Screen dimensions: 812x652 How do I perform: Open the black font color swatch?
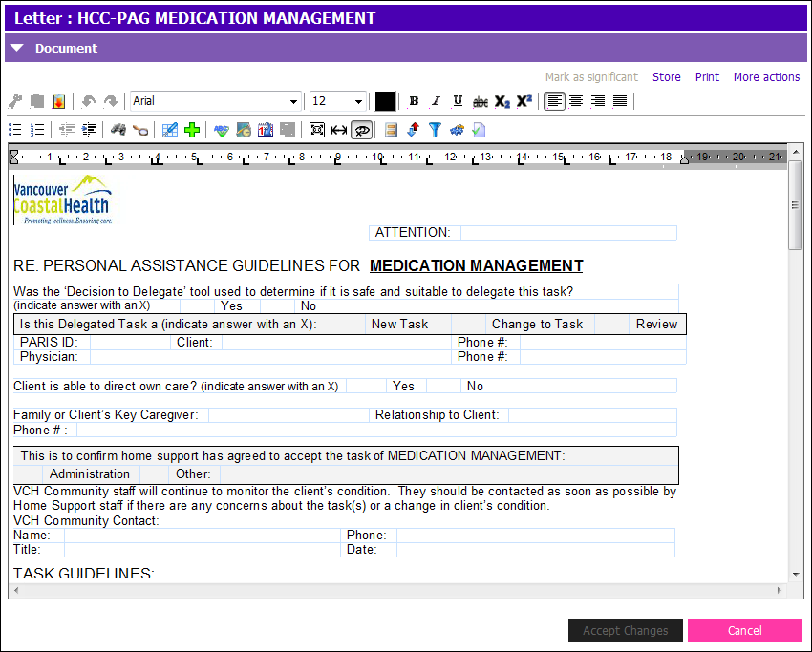click(x=385, y=101)
